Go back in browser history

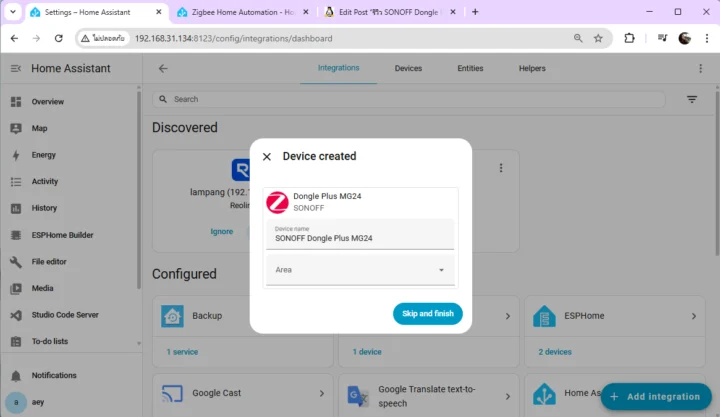tap(14, 39)
